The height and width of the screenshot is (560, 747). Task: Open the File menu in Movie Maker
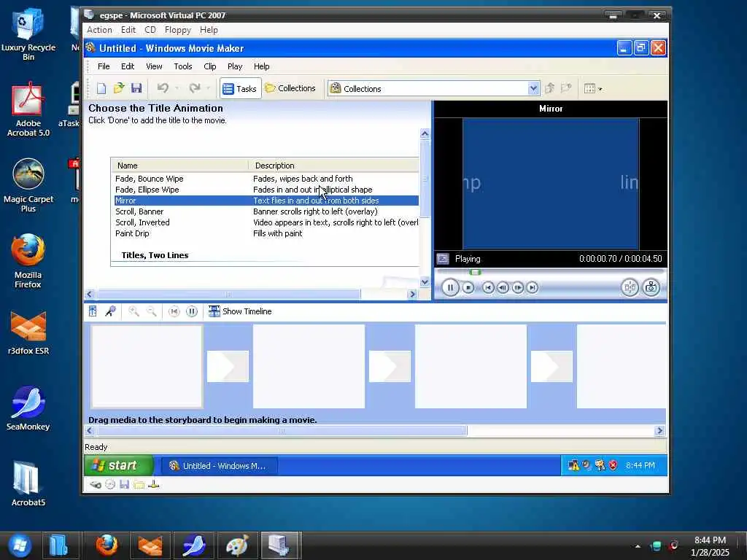coord(104,66)
